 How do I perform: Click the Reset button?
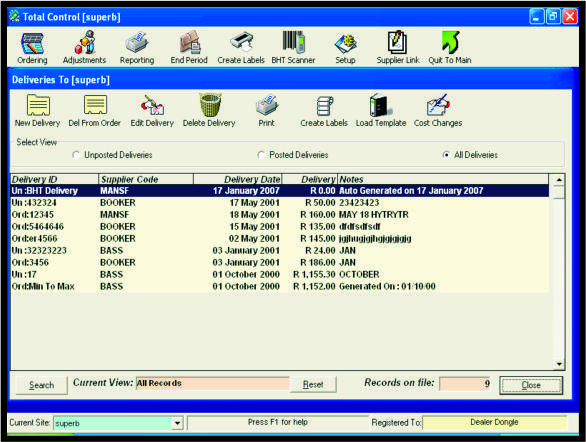(x=313, y=384)
